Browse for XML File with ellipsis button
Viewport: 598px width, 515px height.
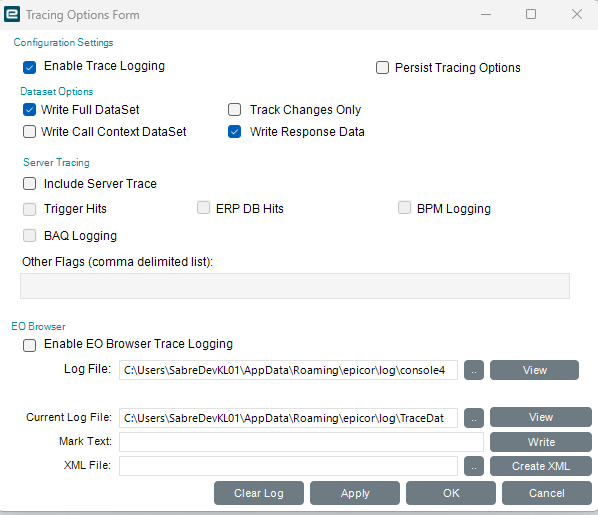click(474, 466)
